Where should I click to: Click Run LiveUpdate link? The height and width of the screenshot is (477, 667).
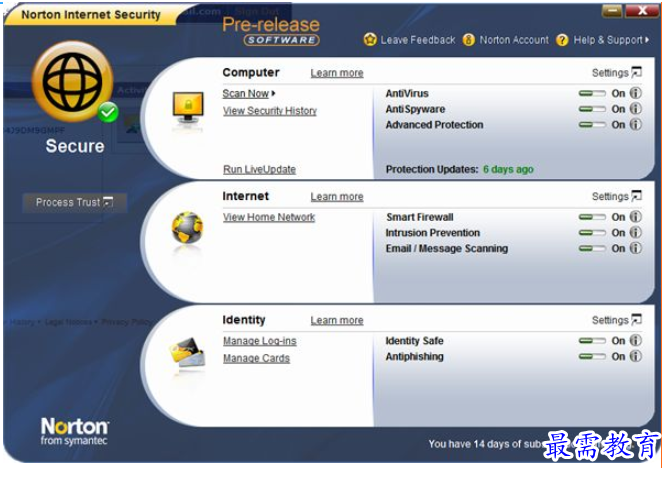pyautogui.click(x=259, y=169)
